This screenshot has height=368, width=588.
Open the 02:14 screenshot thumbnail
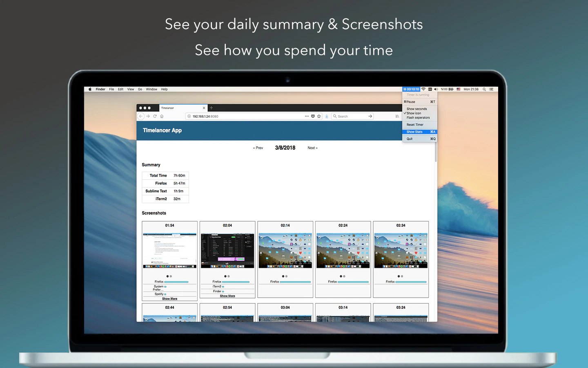[x=285, y=251]
